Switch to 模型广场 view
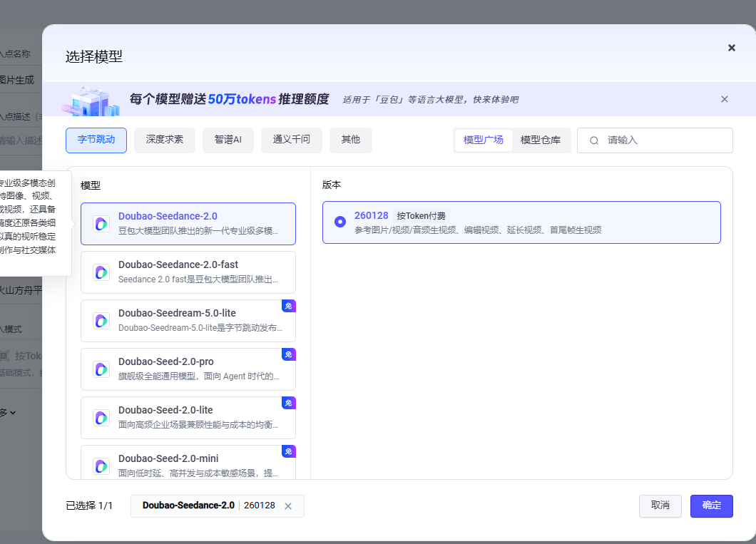 [484, 140]
